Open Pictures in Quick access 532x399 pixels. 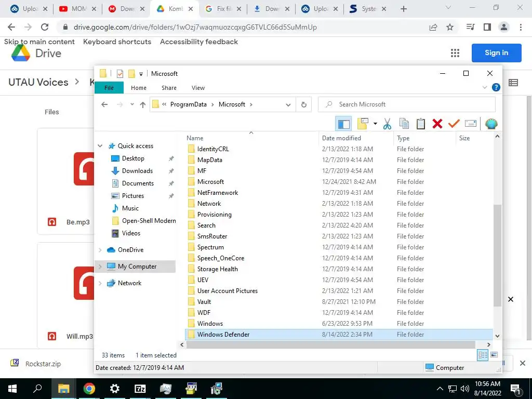(x=132, y=196)
